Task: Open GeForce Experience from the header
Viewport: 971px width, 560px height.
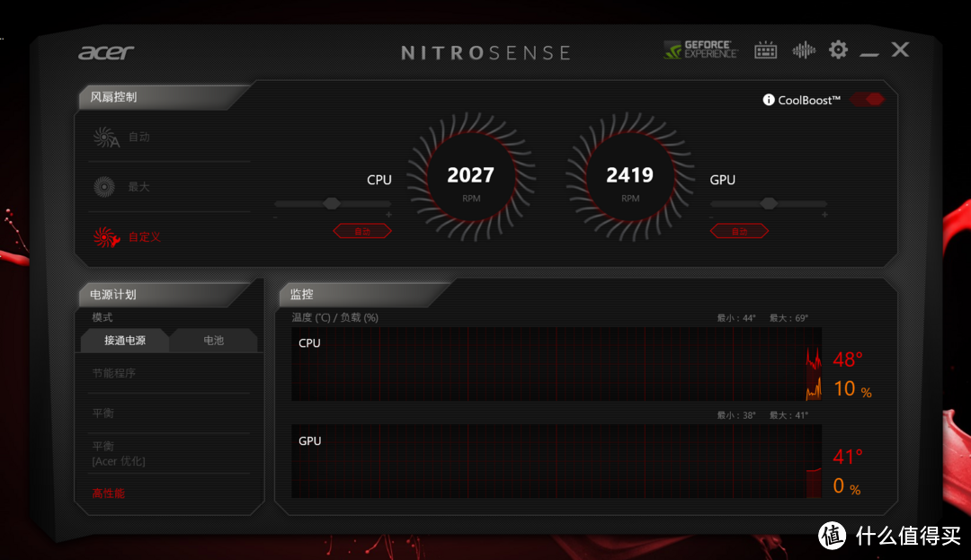Action: pyautogui.click(x=700, y=49)
